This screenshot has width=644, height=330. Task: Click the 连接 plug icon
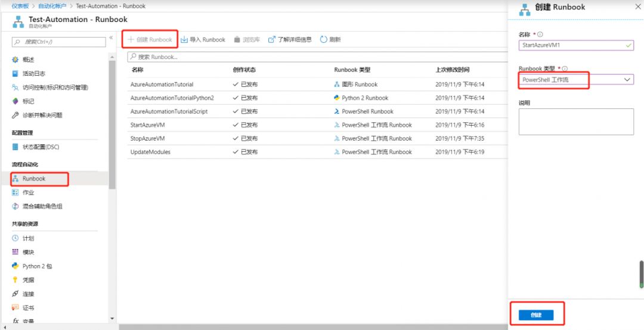(15, 294)
